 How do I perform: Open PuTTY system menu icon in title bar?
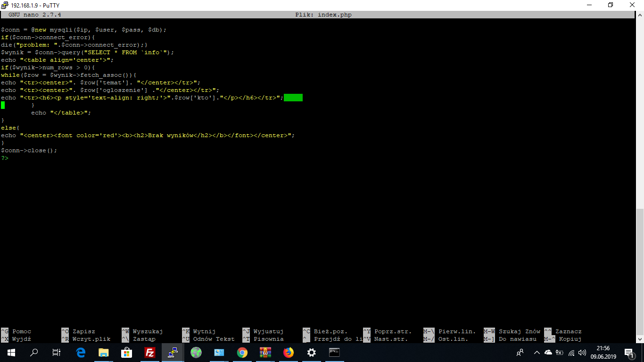5,5
